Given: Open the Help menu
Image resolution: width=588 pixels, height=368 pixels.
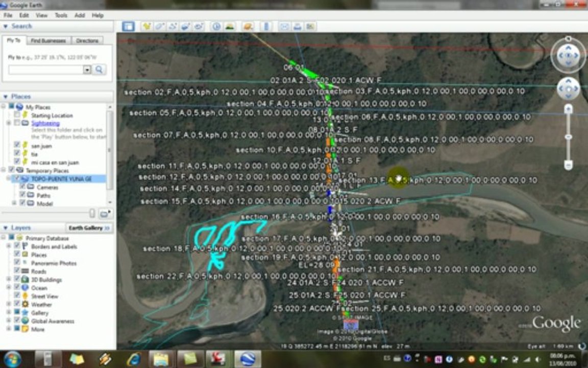Looking at the screenshot, I should tap(97, 15).
